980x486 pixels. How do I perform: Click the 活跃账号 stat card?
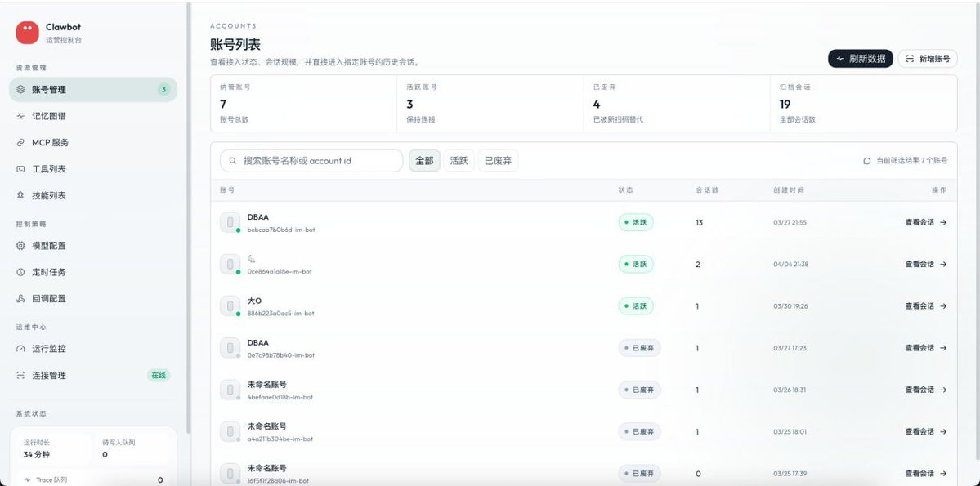[490, 104]
